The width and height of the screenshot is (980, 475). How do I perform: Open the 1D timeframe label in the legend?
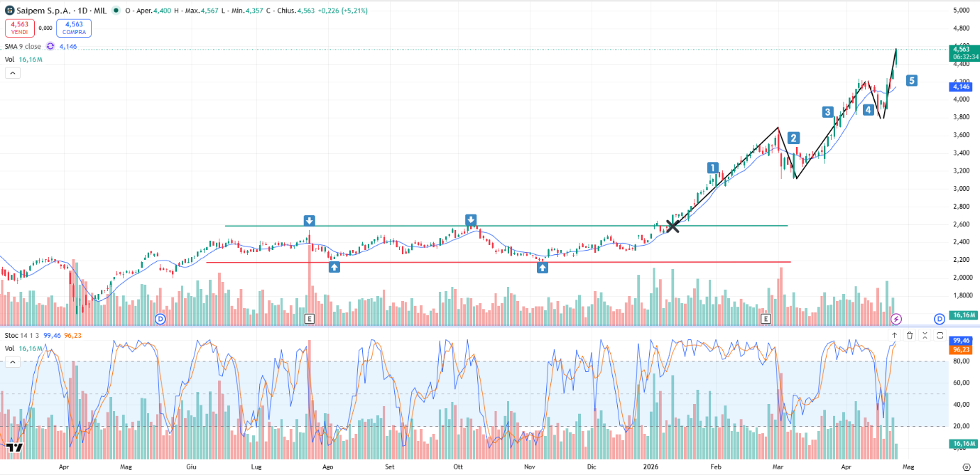pyautogui.click(x=82, y=11)
